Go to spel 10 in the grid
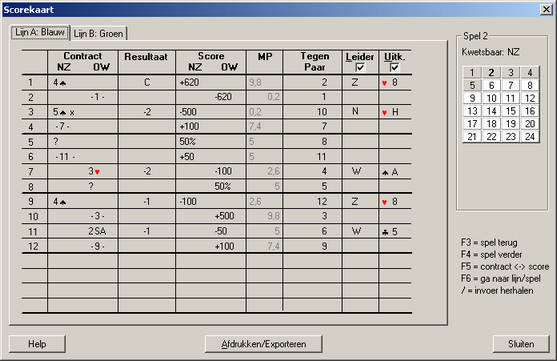Viewport: 557px width, 361px height. [x=491, y=98]
